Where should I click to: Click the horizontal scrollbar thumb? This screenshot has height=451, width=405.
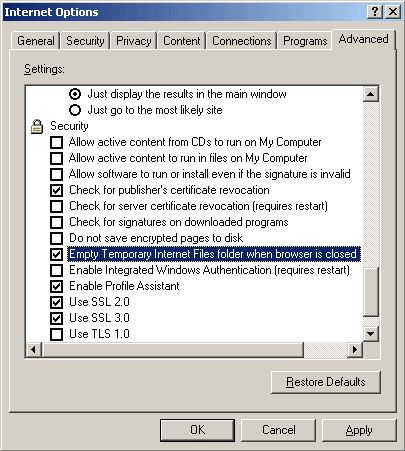coord(173,350)
